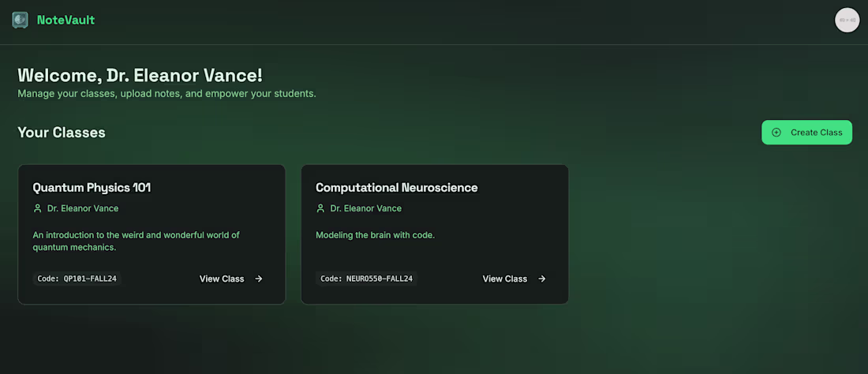Select the Computational Neuroscience card title
The image size is (868, 374).
[396, 188]
